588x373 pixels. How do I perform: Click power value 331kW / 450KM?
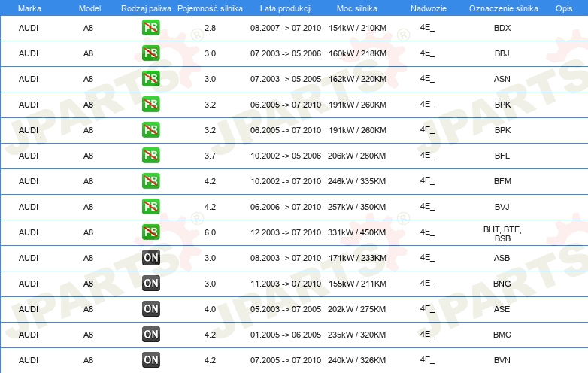pyautogui.click(x=356, y=232)
